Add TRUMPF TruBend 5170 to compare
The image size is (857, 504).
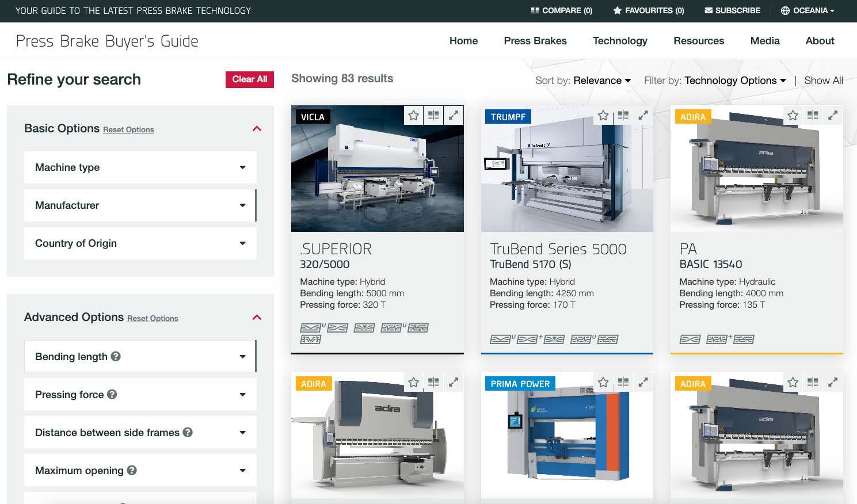tap(623, 116)
